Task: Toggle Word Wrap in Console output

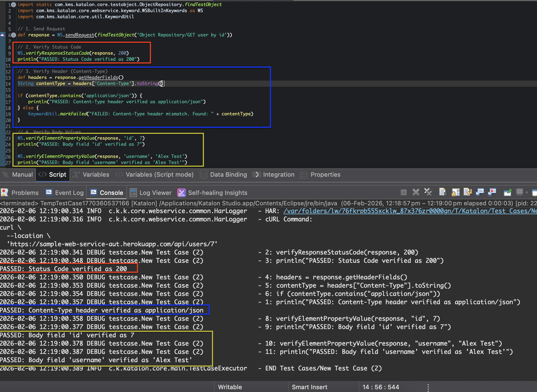Action: pos(467,192)
